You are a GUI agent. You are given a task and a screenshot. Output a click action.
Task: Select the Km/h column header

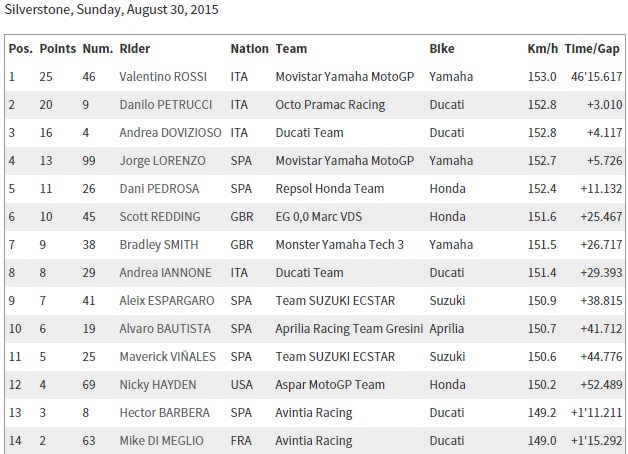(541, 48)
